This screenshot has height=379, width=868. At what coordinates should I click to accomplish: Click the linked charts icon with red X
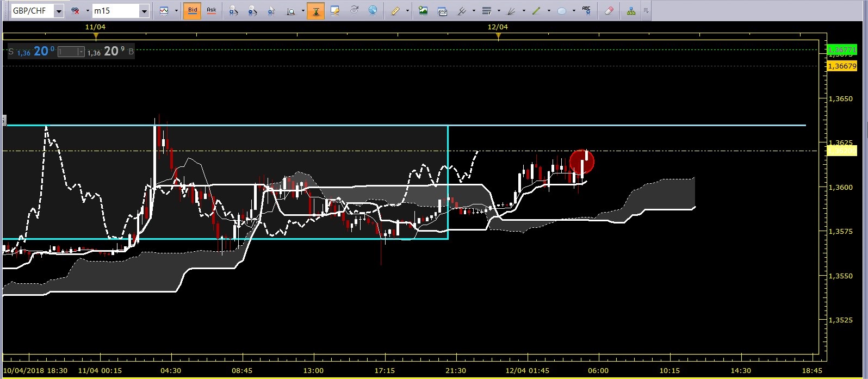click(76, 10)
